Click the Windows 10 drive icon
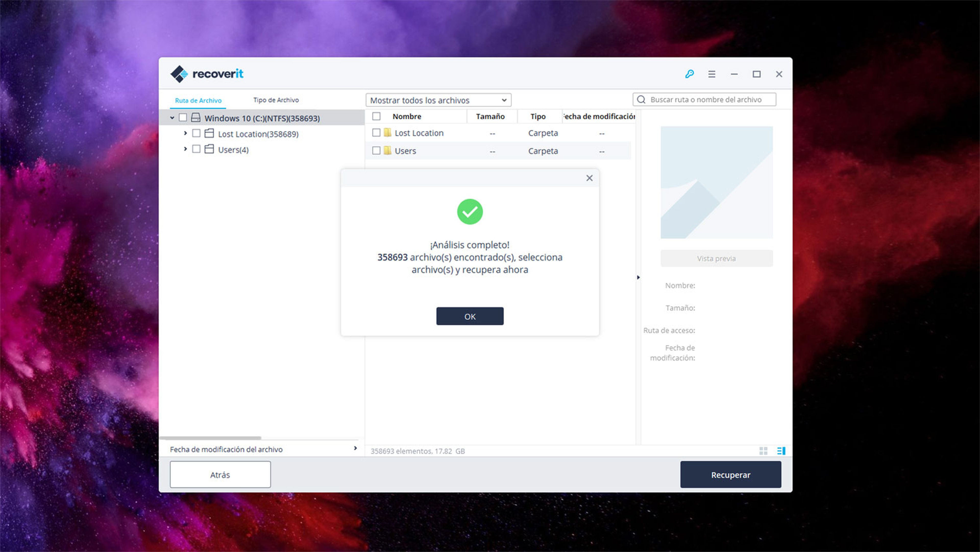 click(x=195, y=117)
